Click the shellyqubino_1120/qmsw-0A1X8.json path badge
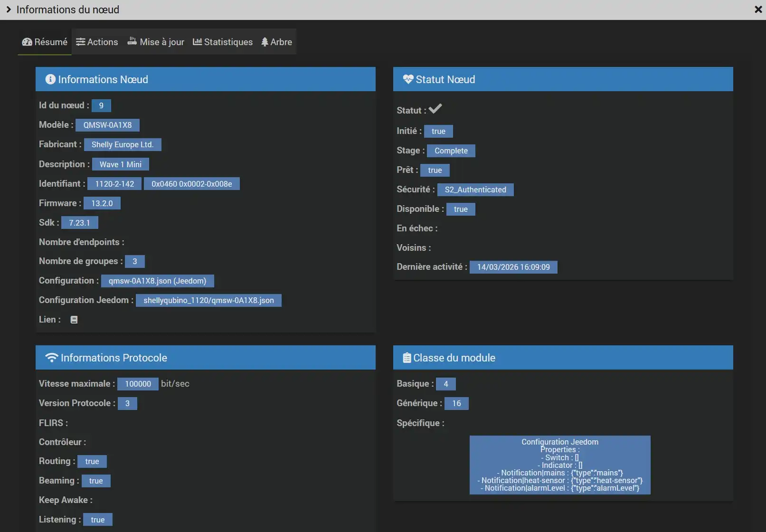Image resolution: width=766 pixels, height=532 pixels. pos(208,300)
